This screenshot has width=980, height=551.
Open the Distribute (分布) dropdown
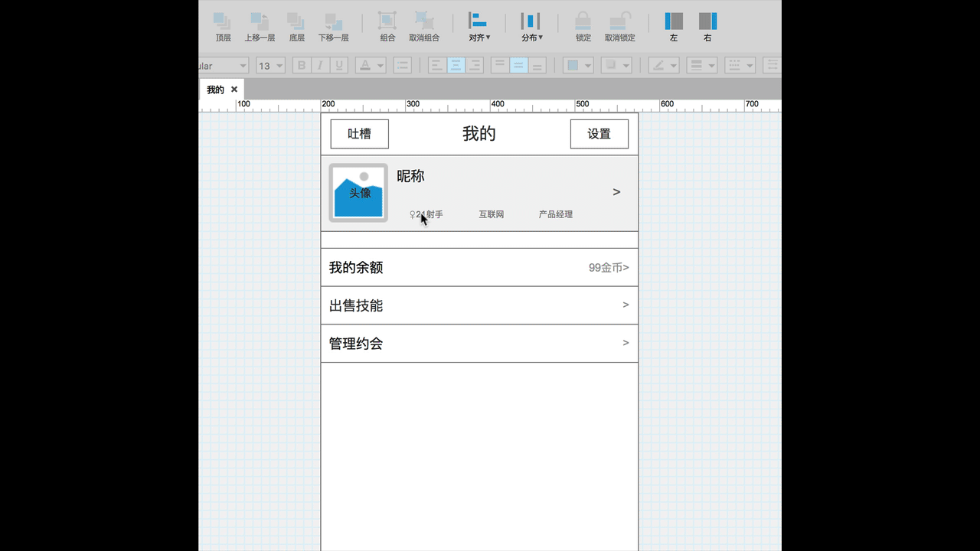click(531, 25)
